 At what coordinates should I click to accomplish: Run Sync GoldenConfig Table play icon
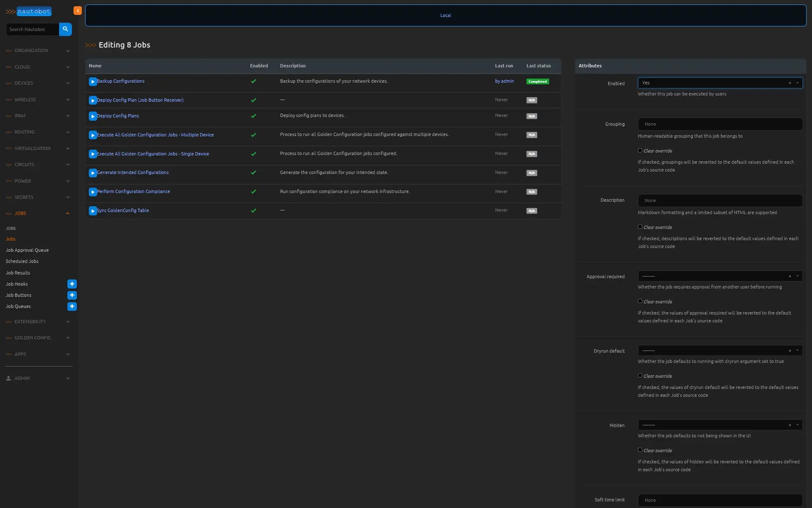(x=93, y=211)
